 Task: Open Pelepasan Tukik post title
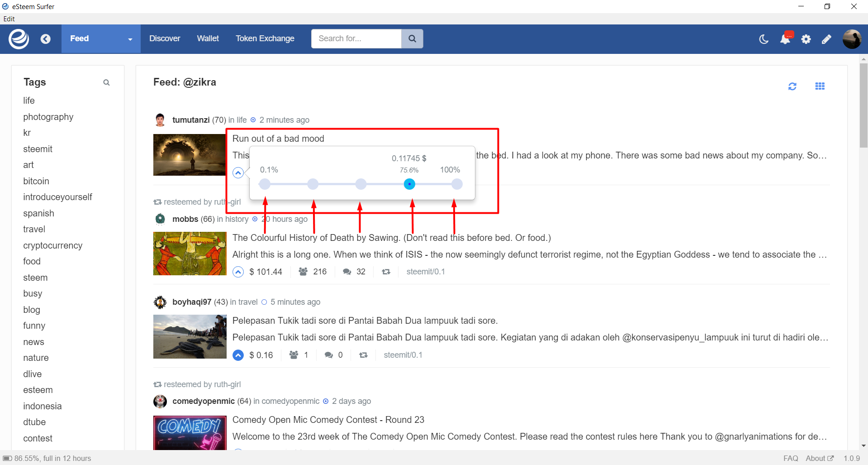click(x=365, y=321)
